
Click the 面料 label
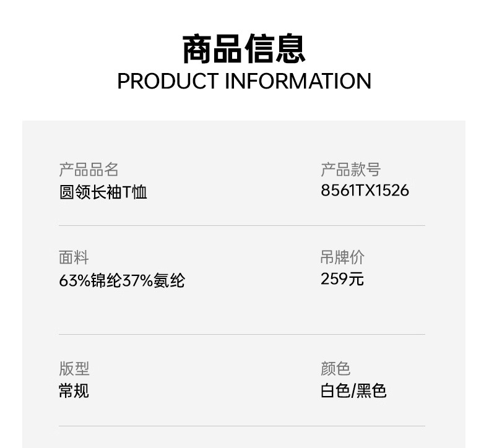click(x=74, y=257)
